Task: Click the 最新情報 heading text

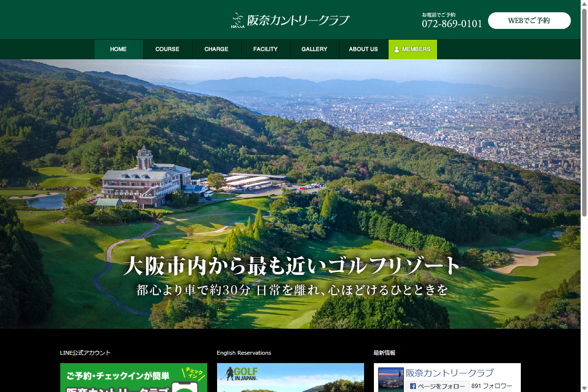Action: [x=385, y=353]
